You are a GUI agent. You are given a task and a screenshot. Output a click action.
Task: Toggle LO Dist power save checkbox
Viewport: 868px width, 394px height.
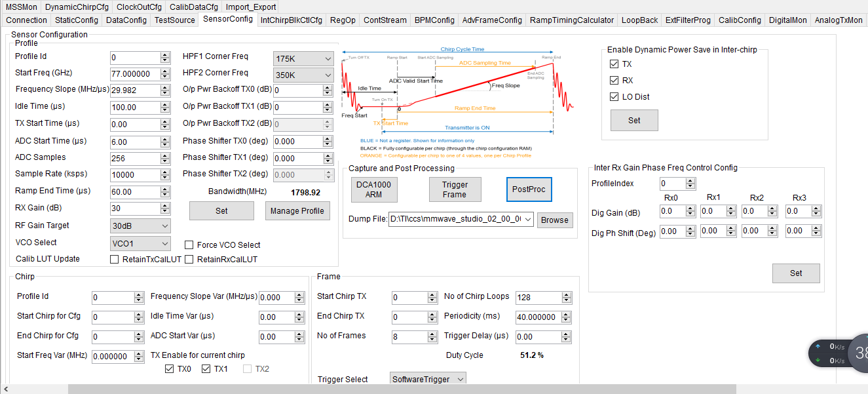pyautogui.click(x=614, y=96)
